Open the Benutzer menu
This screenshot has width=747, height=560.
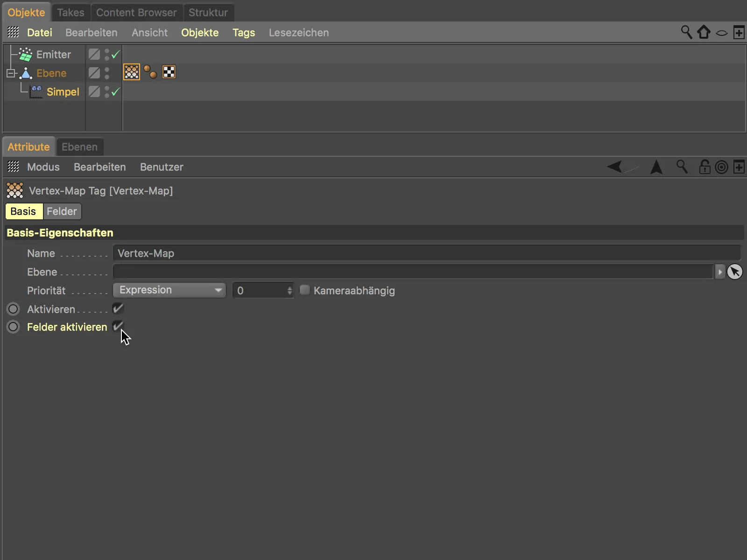[162, 167]
